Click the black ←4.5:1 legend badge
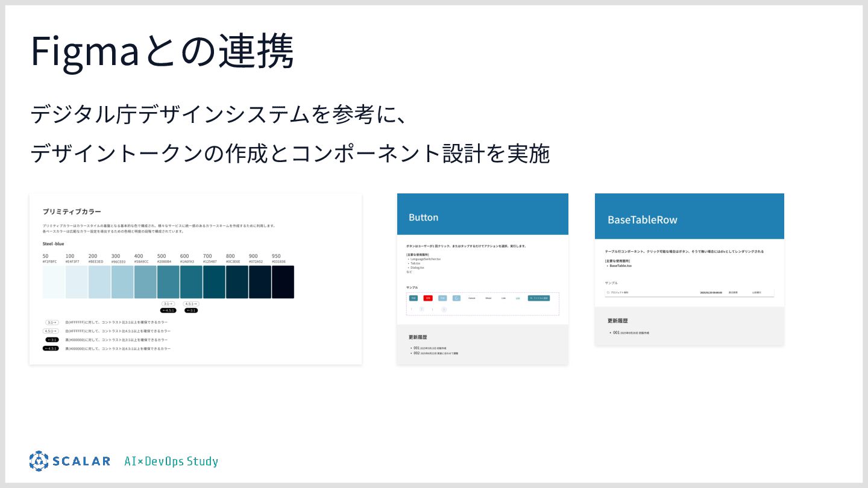 tap(51, 348)
